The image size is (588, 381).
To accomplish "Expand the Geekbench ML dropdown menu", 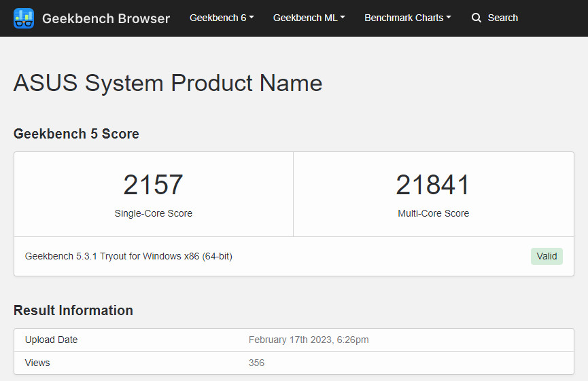I will point(309,18).
